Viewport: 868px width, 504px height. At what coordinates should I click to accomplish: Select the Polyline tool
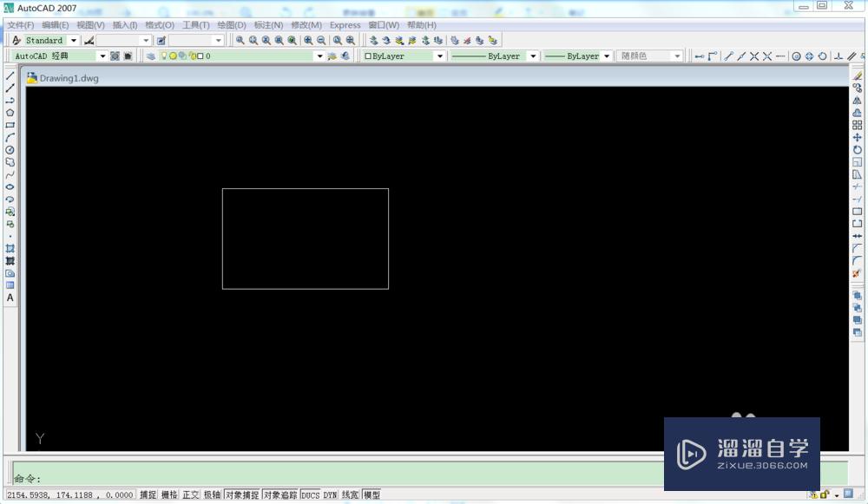click(10, 101)
